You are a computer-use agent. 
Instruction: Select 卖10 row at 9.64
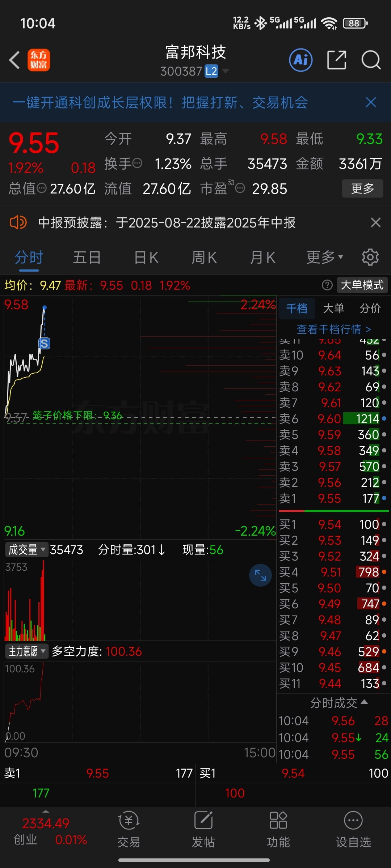pos(333,355)
